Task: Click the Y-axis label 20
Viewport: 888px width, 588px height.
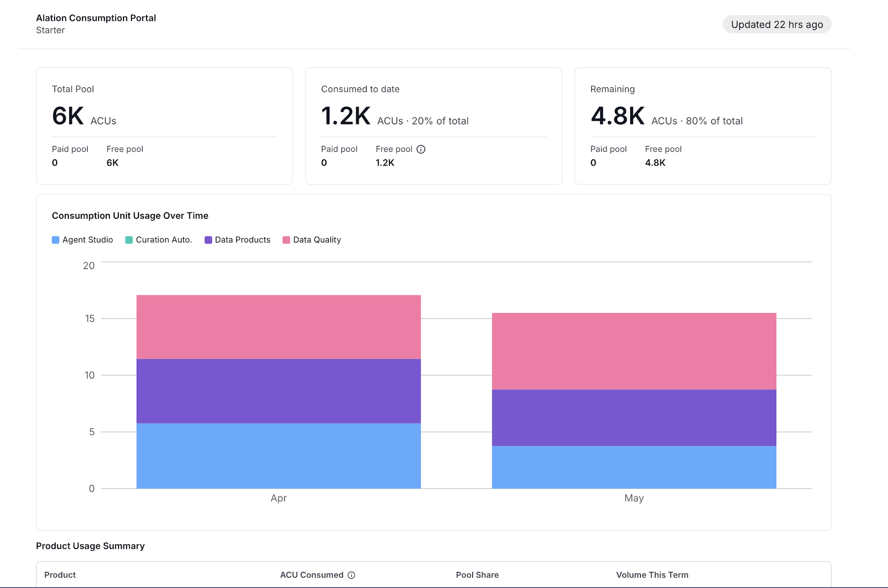Action: [89, 265]
